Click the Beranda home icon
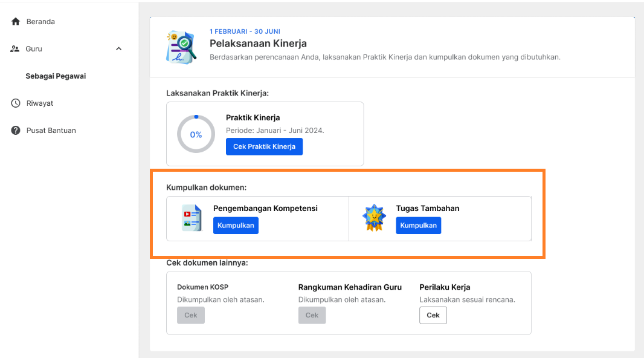 [x=16, y=21]
